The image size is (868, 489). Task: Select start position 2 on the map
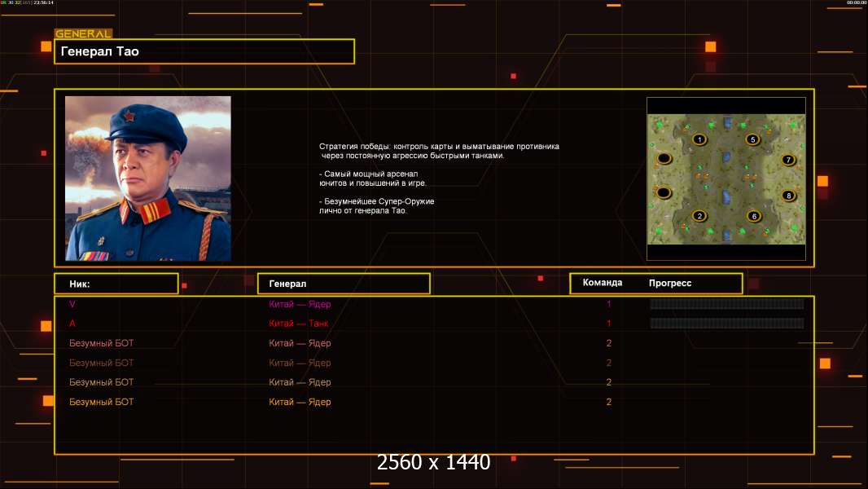[699, 216]
